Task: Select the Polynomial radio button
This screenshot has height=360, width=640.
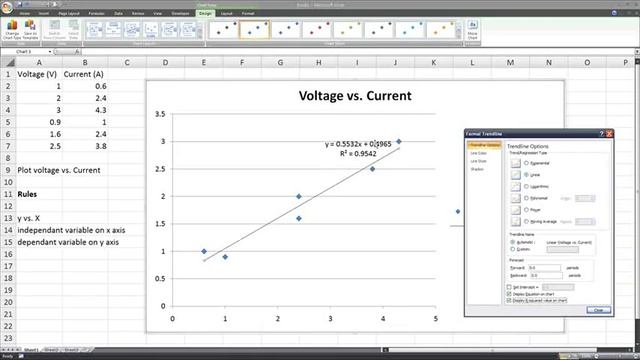Action: pos(527,198)
